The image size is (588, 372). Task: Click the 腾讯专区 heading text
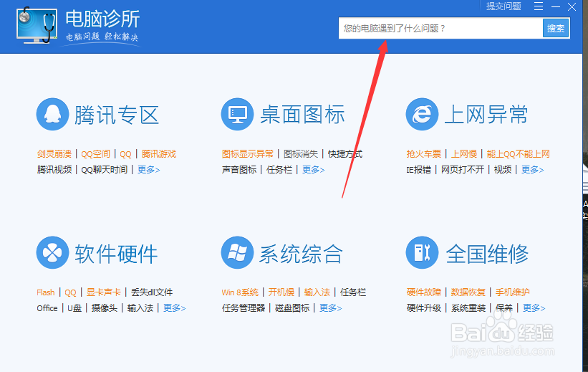(117, 115)
